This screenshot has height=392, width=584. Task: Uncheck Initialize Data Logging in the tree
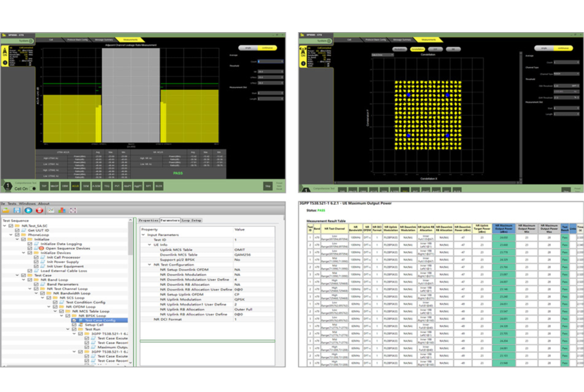pyautogui.click(x=29, y=244)
